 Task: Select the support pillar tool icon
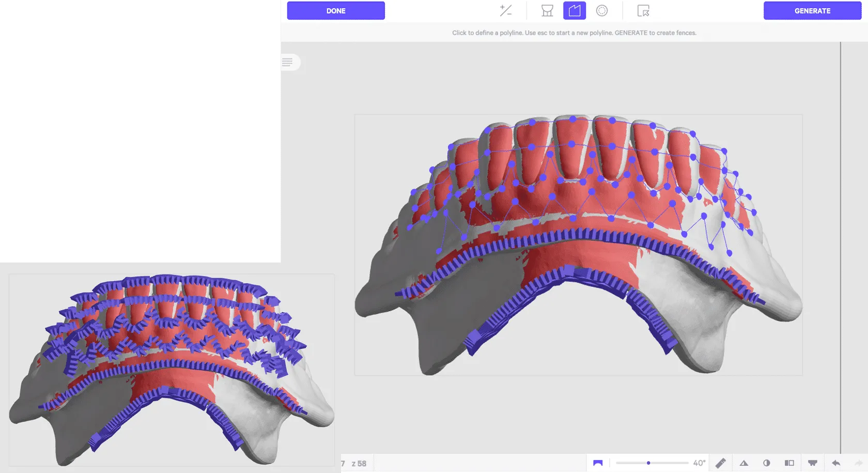pos(547,10)
